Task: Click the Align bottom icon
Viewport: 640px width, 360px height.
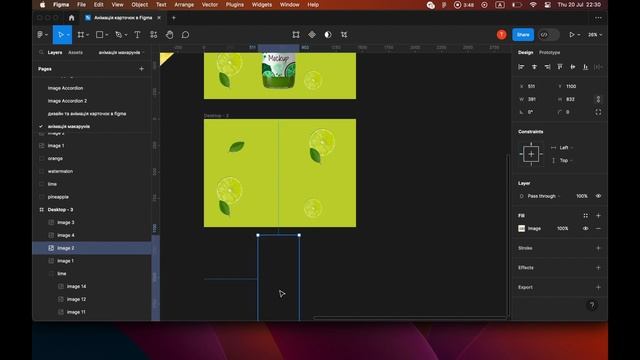Action: pos(586,67)
